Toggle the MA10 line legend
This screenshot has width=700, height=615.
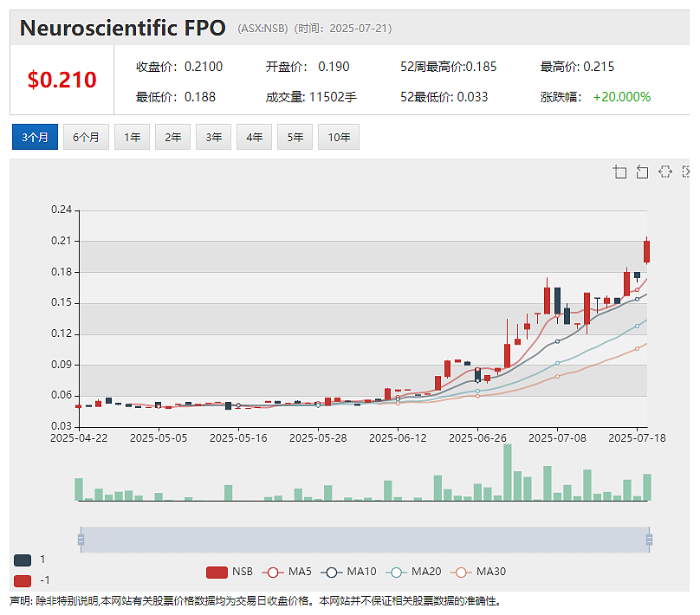pos(348,573)
